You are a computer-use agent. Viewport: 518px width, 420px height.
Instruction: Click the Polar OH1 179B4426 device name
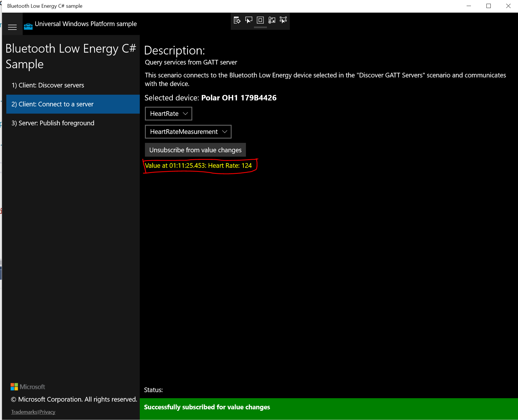click(x=239, y=98)
